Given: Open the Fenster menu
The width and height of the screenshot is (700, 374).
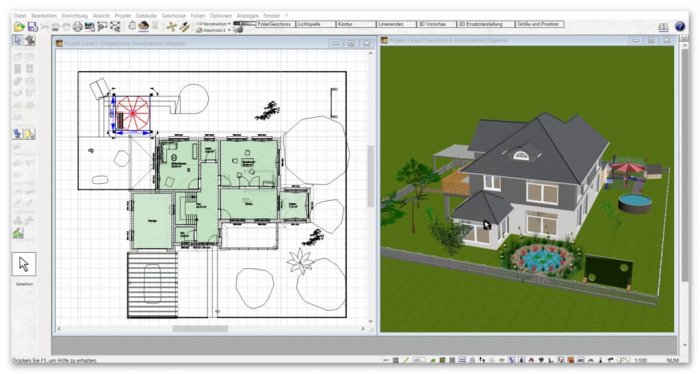Looking at the screenshot, I should click(x=271, y=16).
